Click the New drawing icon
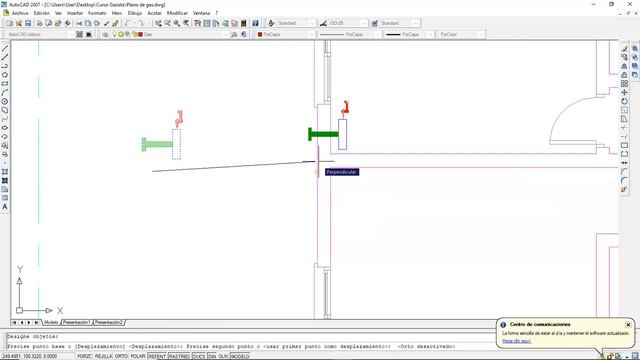The height and width of the screenshot is (360, 640). pyautogui.click(x=9, y=23)
